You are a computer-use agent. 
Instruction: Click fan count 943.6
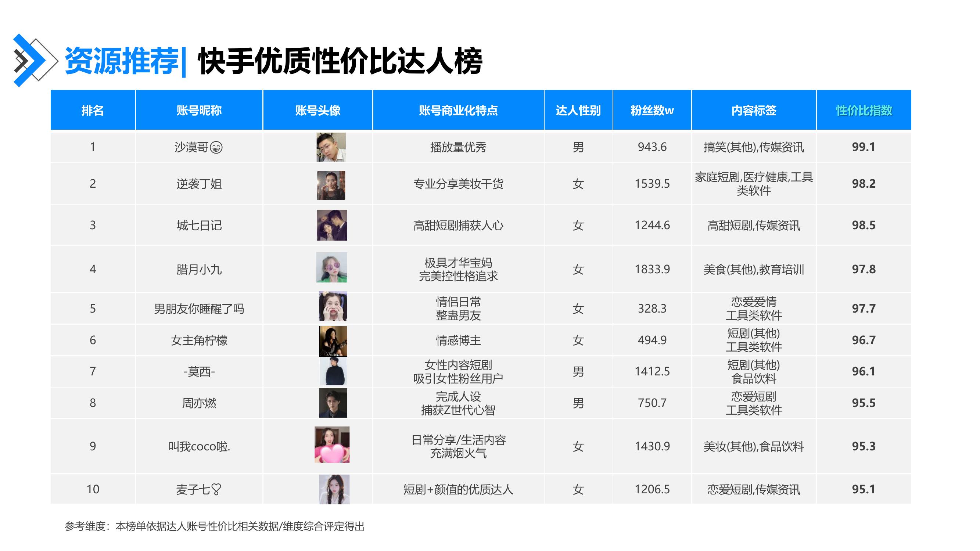(x=652, y=147)
